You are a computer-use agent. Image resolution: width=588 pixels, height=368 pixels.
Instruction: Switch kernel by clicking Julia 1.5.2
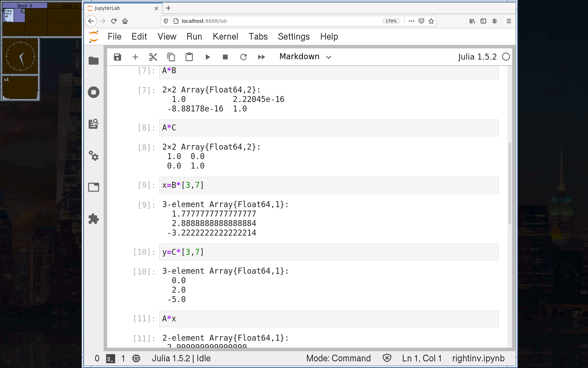pos(477,57)
